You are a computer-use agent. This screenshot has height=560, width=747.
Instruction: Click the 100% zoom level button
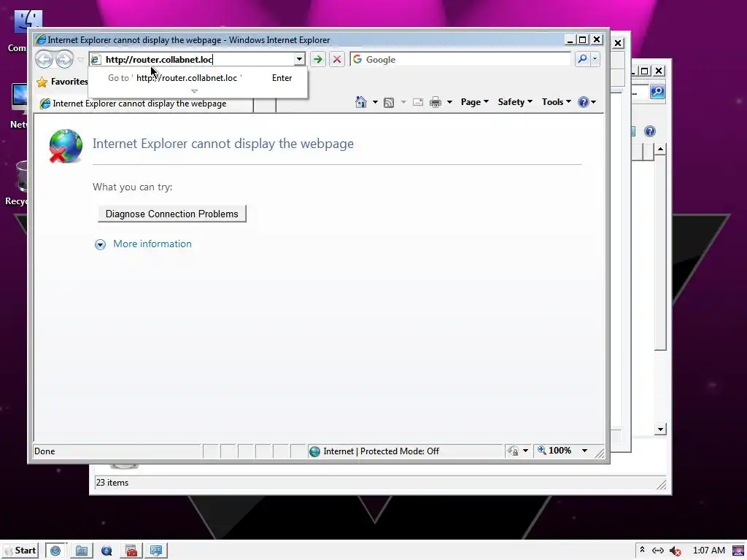click(x=554, y=451)
